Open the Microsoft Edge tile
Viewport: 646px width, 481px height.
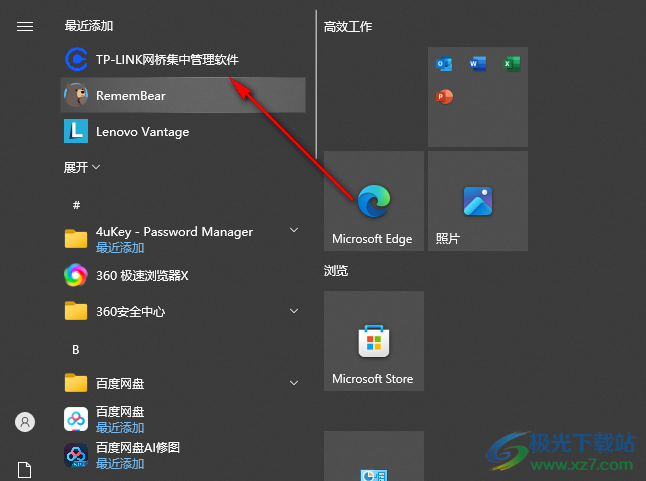click(374, 201)
